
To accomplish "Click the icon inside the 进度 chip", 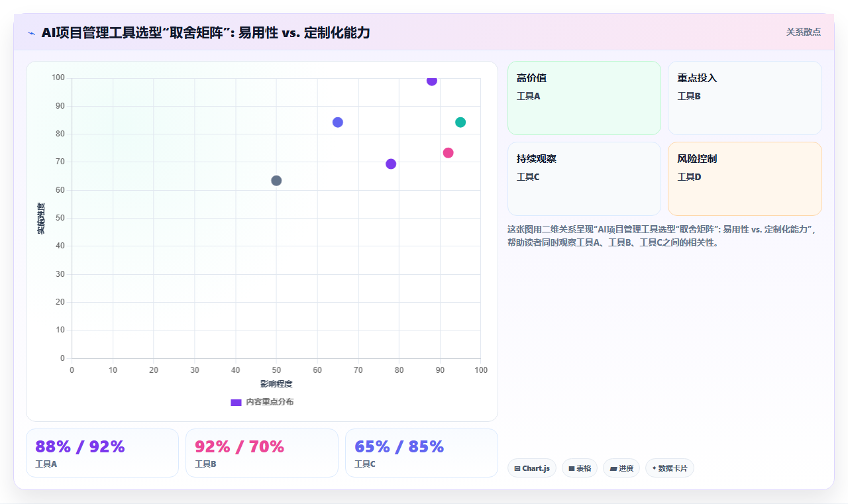I will click(613, 468).
